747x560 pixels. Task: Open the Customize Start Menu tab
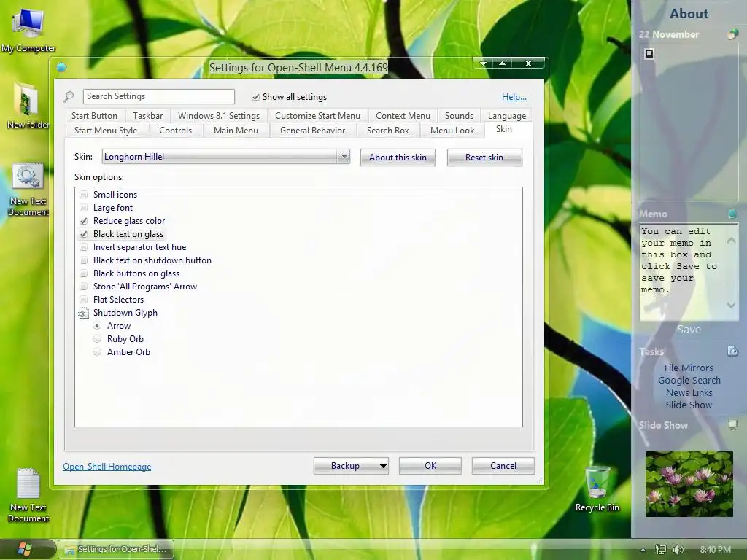318,116
